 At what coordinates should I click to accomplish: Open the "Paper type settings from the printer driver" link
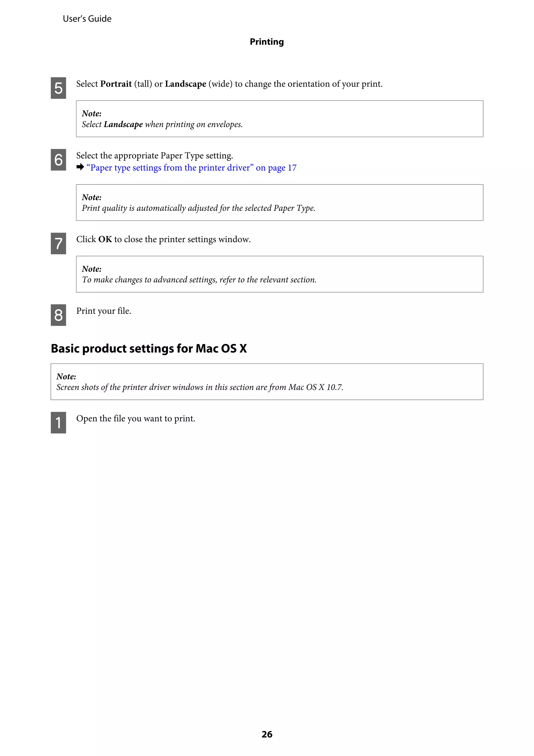pos(191,168)
